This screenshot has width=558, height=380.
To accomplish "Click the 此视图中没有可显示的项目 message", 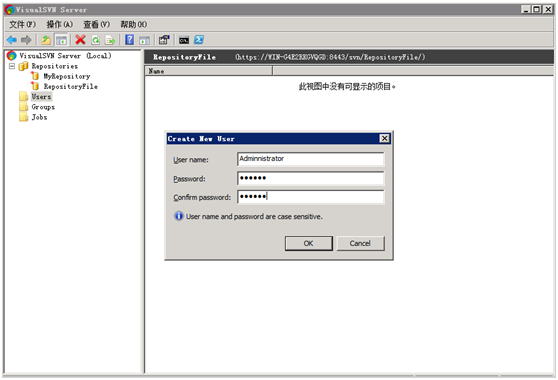I will [x=347, y=86].
